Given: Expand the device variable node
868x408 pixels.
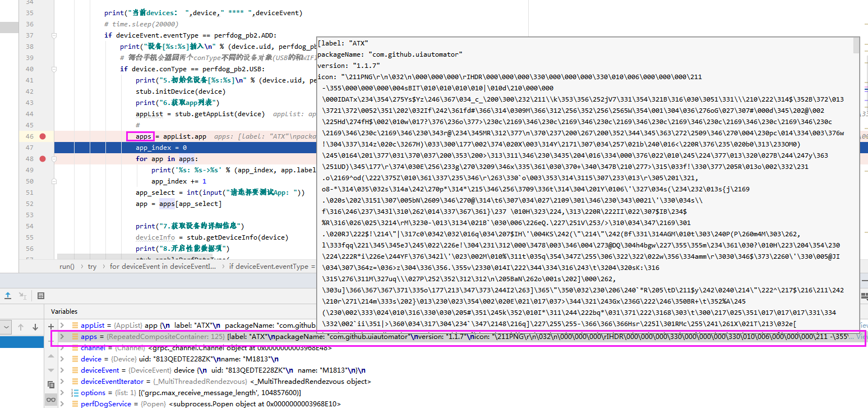Looking at the screenshot, I should point(62,359).
